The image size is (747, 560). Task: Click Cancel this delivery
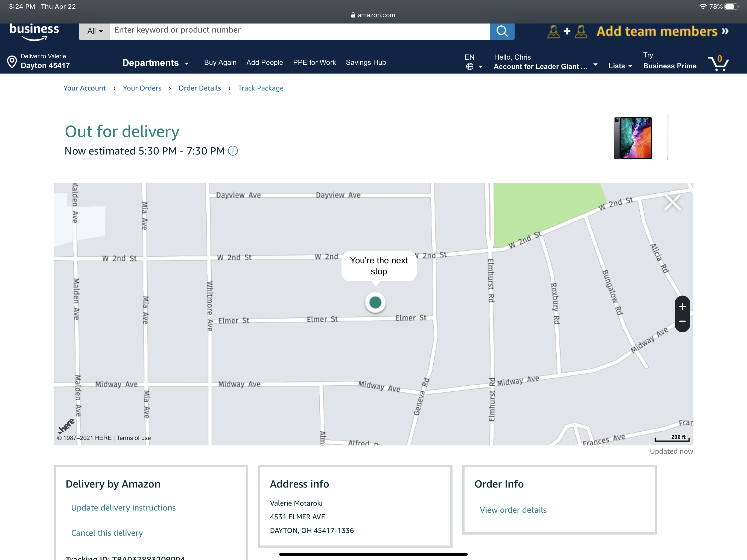click(x=107, y=533)
